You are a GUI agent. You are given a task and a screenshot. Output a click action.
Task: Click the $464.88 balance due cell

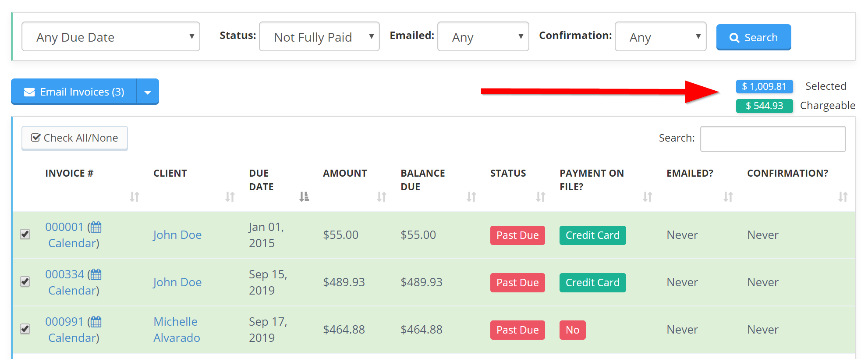[422, 330]
